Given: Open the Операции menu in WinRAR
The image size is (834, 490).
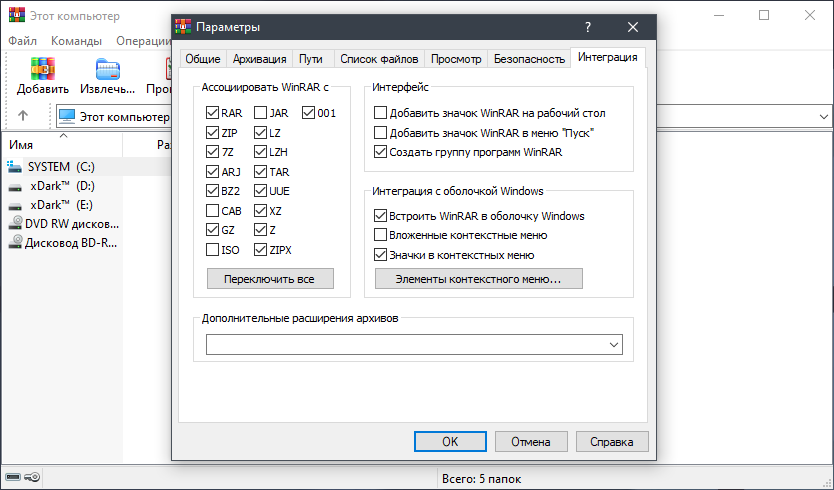Looking at the screenshot, I should 144,41.
